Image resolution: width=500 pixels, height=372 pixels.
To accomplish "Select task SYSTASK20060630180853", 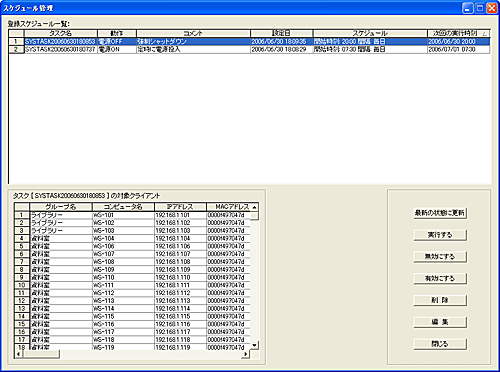I will click(61, 42).
